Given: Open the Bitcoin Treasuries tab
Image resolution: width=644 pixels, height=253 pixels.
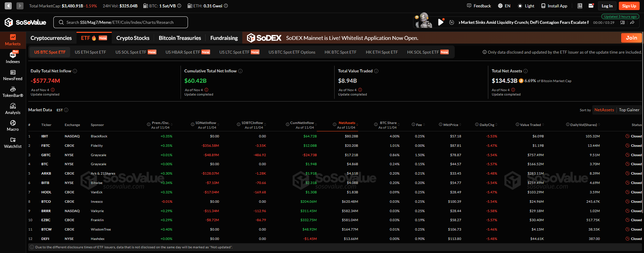Looking at the screenshot, I should coord(180,38).
